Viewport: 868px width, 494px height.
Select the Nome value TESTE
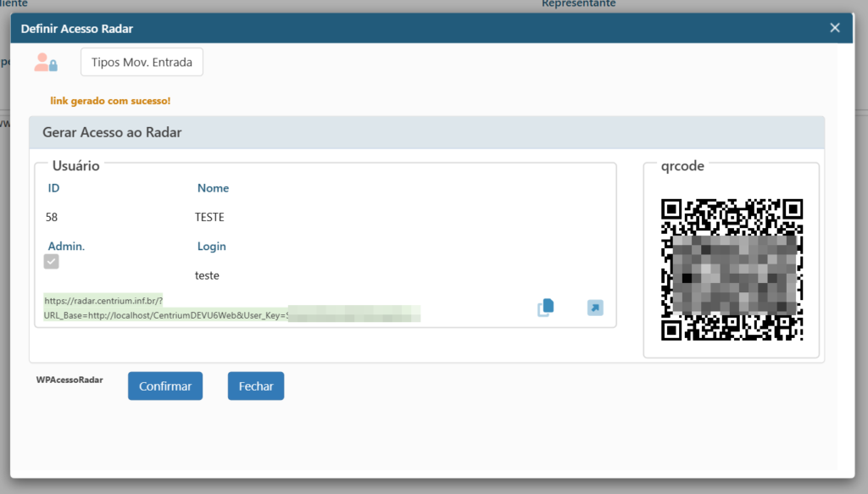(x=209, y=217)
